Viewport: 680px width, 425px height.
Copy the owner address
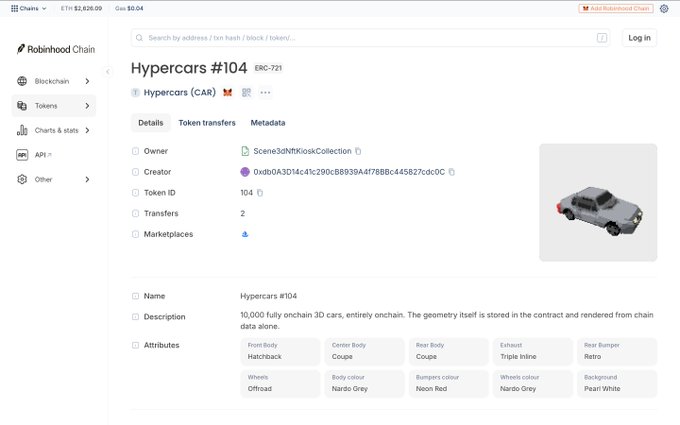(x=358, y=151)
